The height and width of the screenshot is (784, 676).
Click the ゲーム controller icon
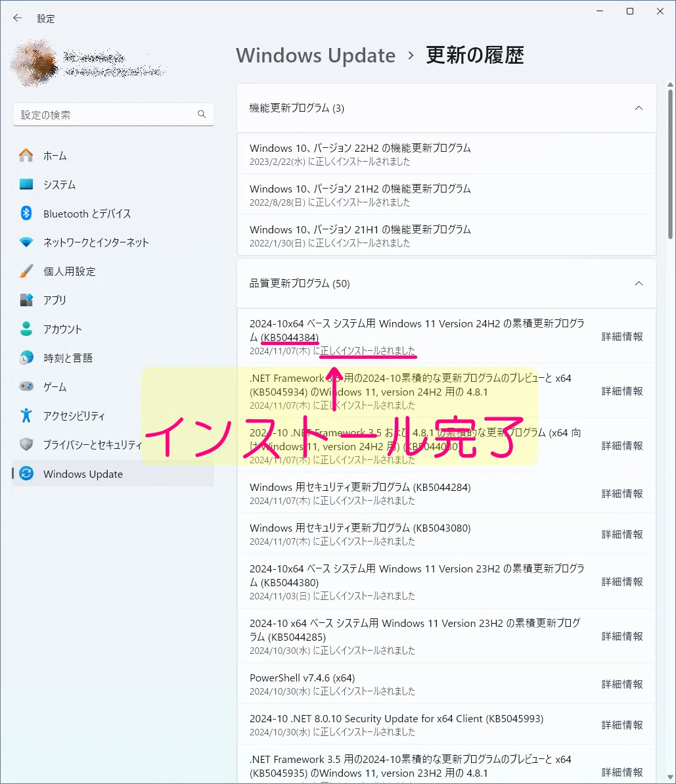coord(26,386)
